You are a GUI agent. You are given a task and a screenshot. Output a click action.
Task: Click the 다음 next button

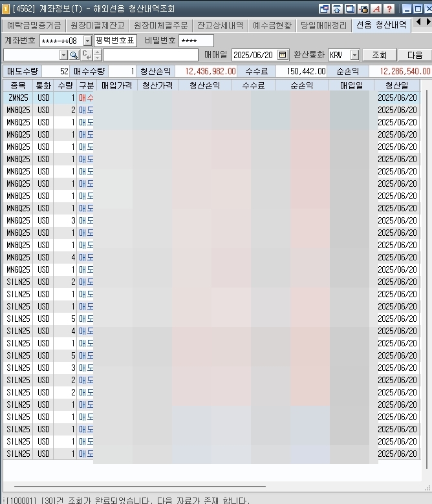pyautogui.click(x=415, y=55)
